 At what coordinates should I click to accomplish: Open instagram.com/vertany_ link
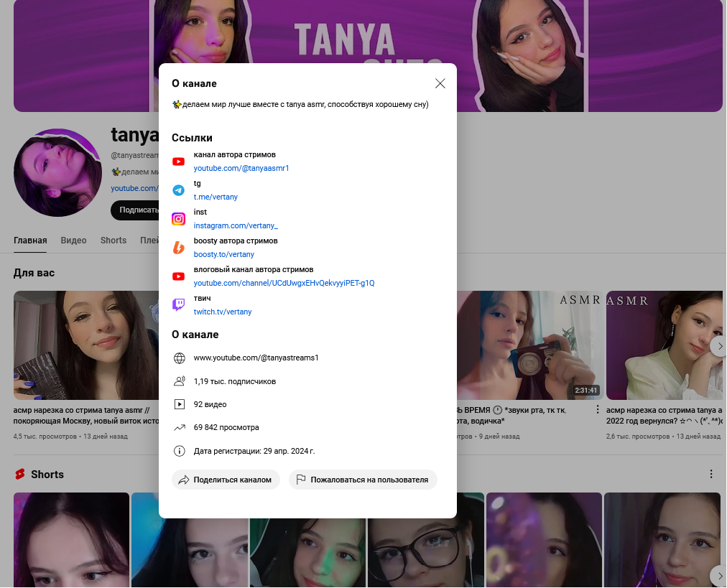pyautogui.click(x=236, y=225)
